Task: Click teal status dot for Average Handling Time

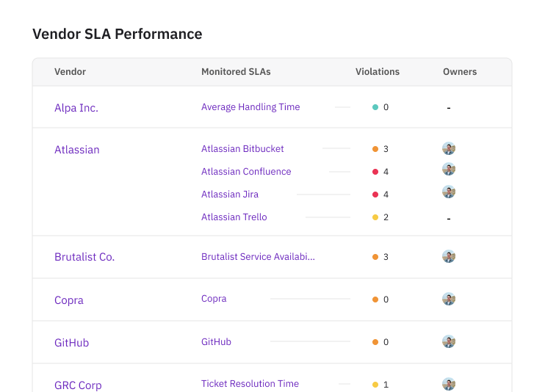Action: point(375,107)
